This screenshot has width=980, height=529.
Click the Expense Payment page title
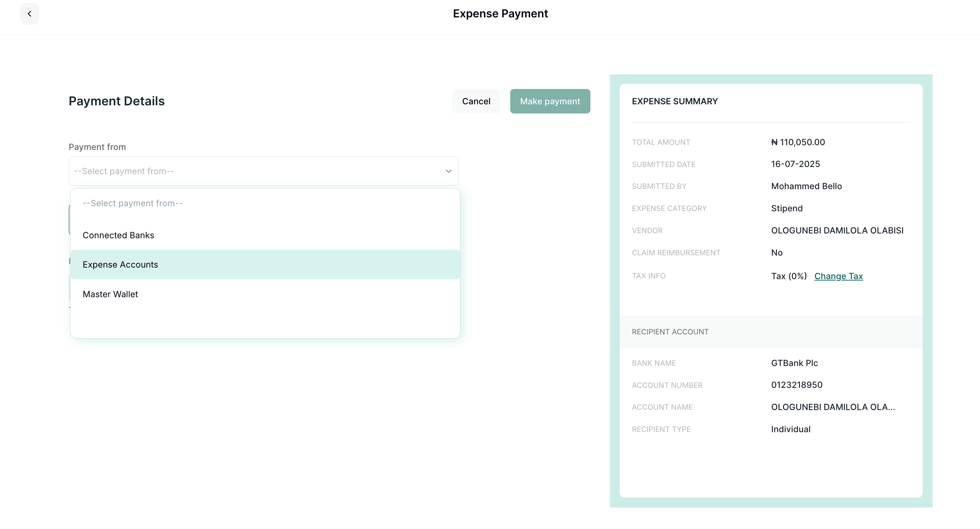coord(500,14)
